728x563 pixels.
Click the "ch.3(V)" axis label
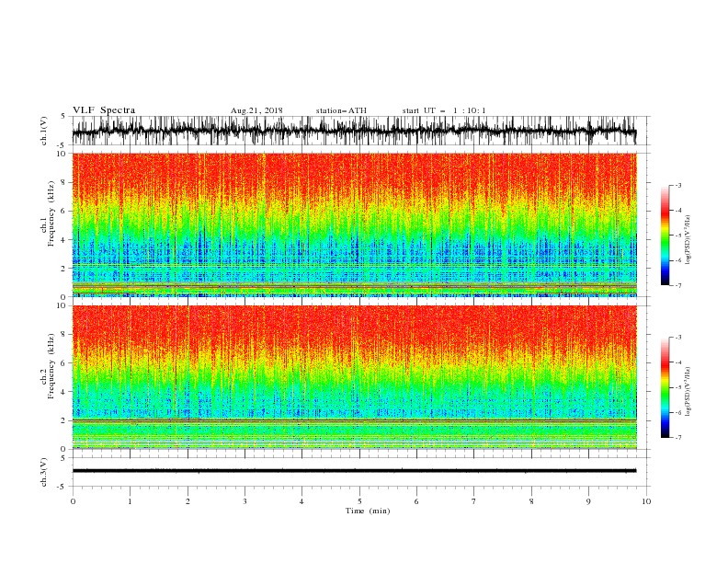[x=44, y=472]
